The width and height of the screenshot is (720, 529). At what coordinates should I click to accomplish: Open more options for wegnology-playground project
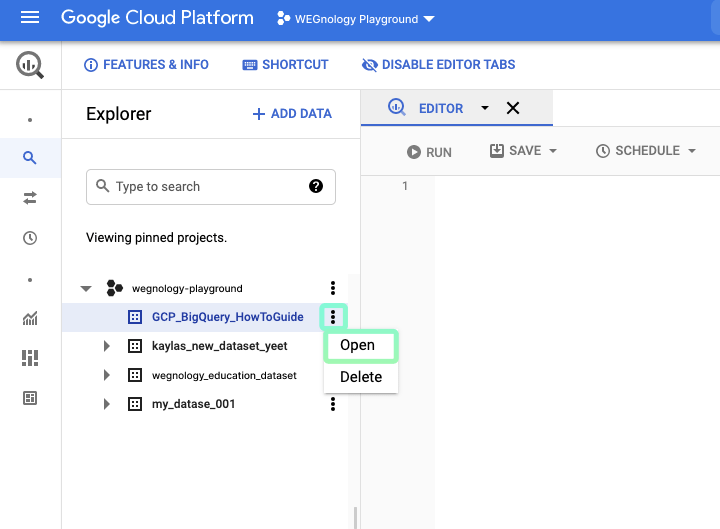point(332,288)
